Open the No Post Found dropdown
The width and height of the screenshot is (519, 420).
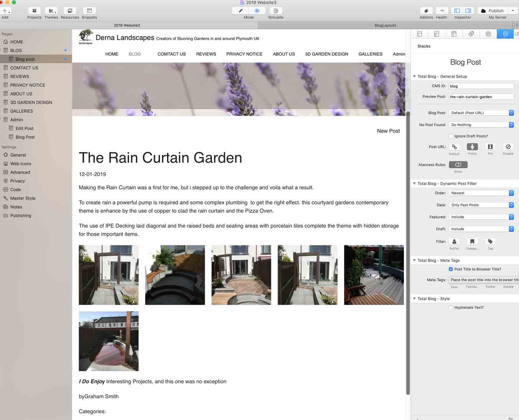[481, 125]
